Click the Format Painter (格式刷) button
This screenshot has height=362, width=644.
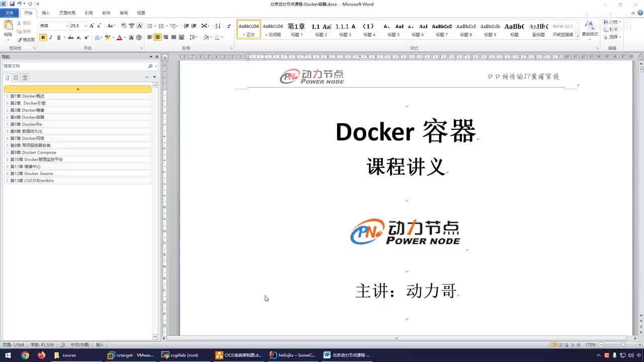[26, 39]
